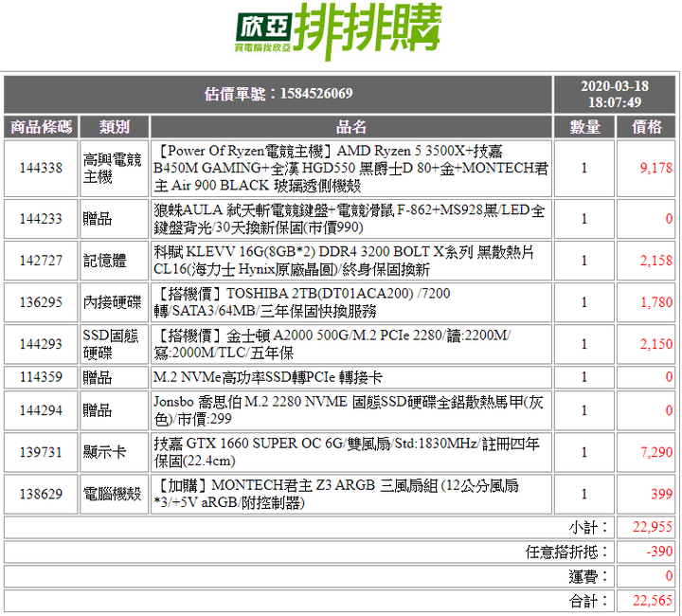Select the 金士頓 A2000 500G item
The image size is (682, 616).
coord(332,344)
